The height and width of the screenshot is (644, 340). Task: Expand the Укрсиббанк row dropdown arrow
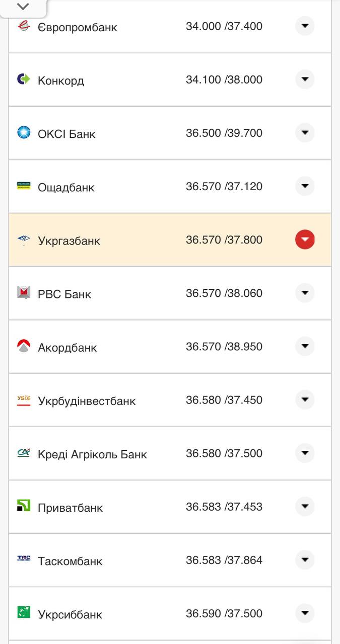[x=305, y=613]
